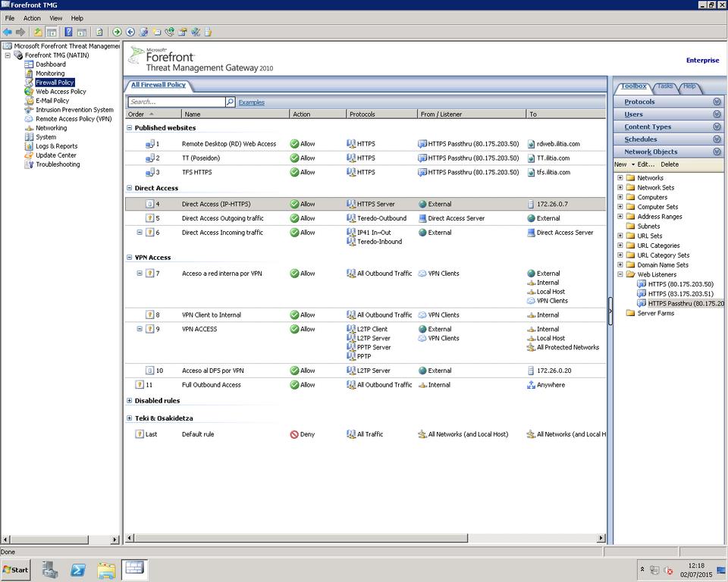Collapse the Published websites group

pos(130,127)
